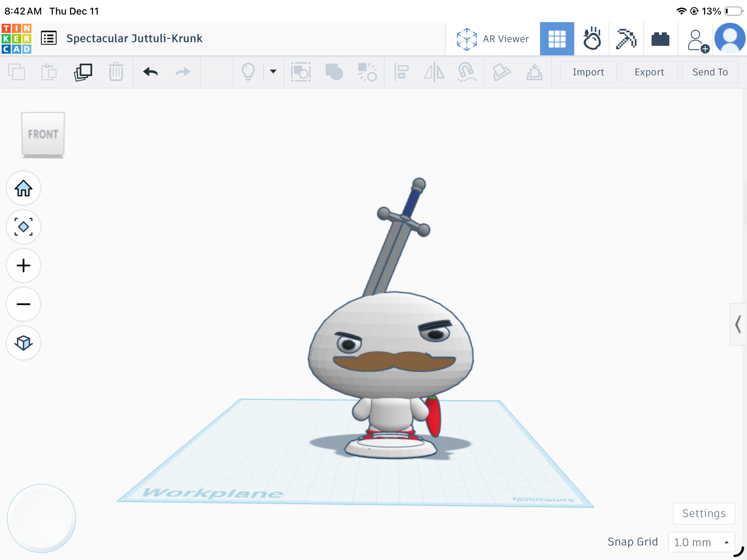Click the hole/solid combine icon
This screenshot has height=560, width=747.
tap(334, 72)
